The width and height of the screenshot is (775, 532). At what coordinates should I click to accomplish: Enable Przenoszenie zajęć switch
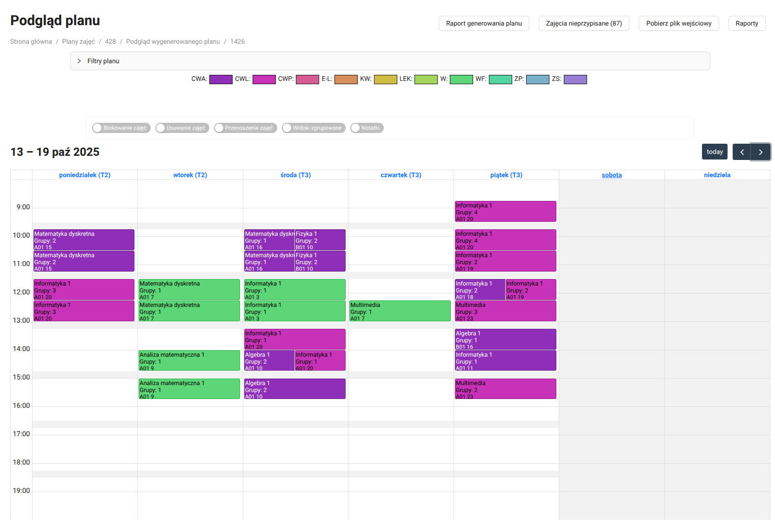point(245,128)
